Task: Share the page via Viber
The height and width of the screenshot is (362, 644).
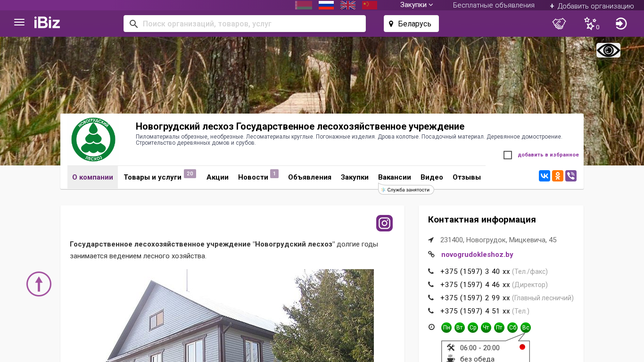Action: [571, 176]
